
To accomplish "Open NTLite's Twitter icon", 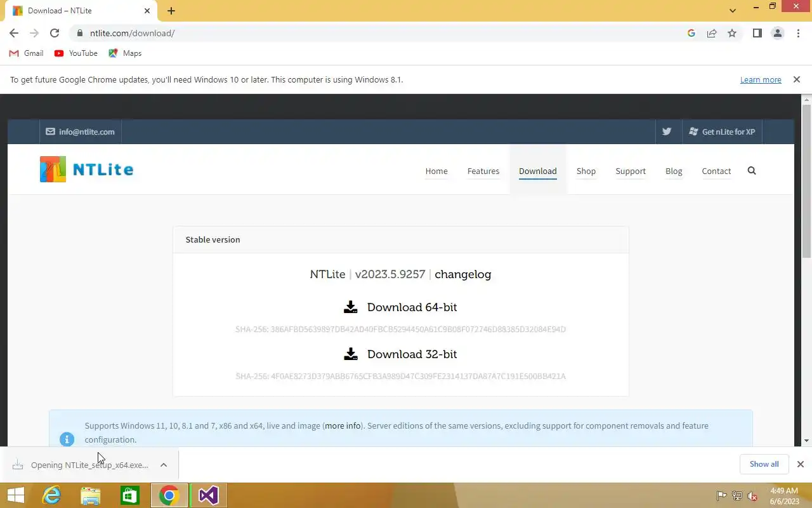I will tap(667, 131).
